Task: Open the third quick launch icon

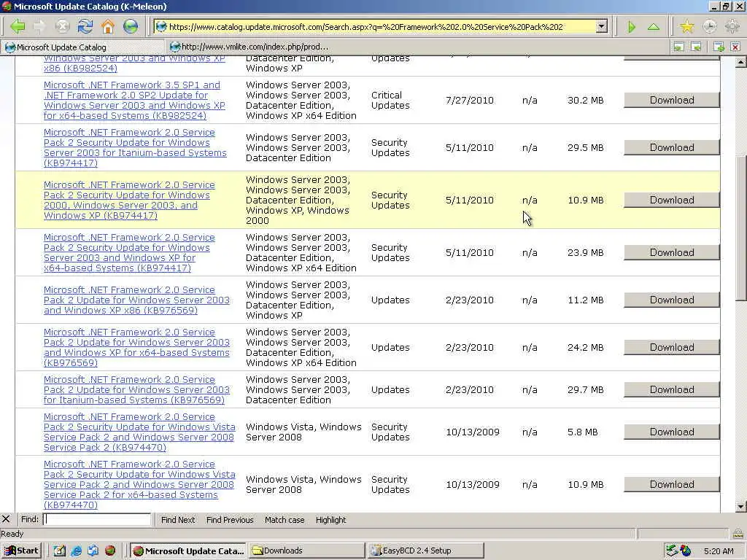Action: 93,551
